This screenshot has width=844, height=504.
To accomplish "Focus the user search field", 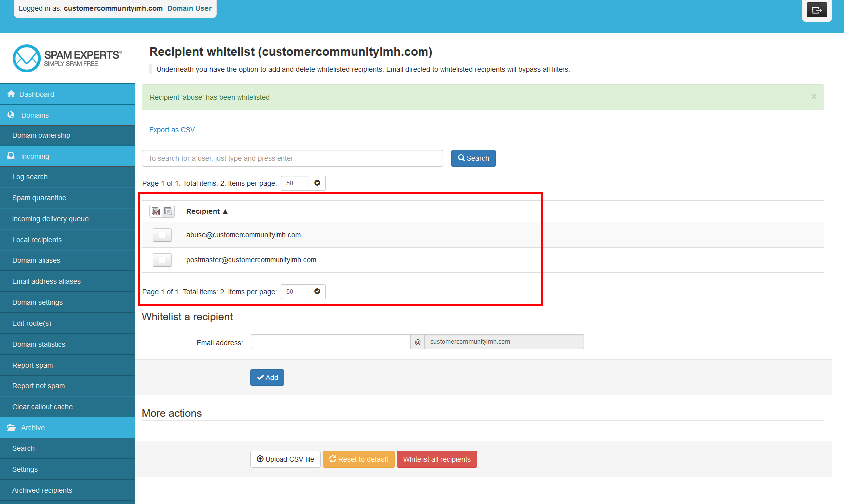I will [292, 158].
